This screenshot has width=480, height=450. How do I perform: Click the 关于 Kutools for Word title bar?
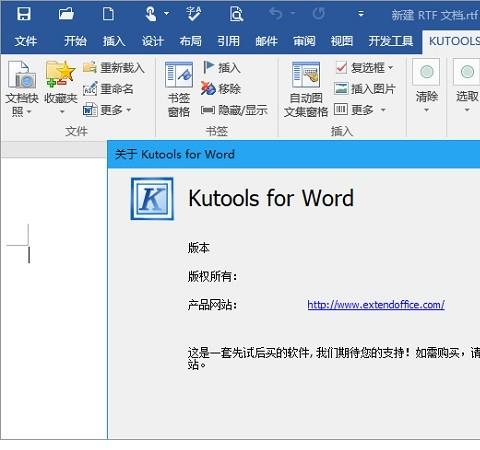[294, 154]
